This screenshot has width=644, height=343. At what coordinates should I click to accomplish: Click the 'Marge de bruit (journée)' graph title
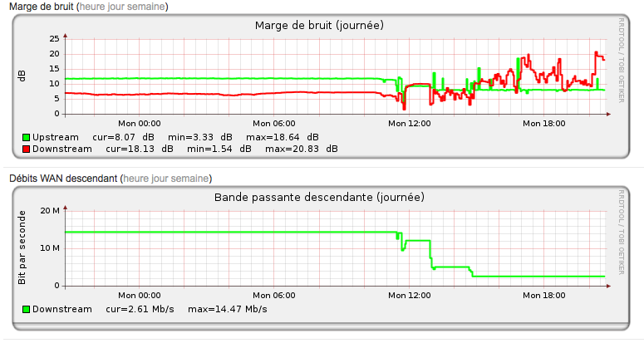pos(319,25)
